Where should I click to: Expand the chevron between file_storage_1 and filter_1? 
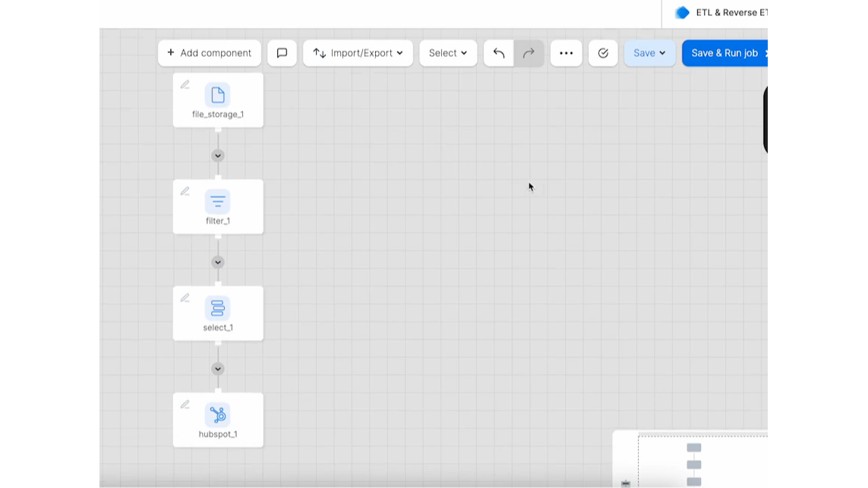click(x=218, y=156)
